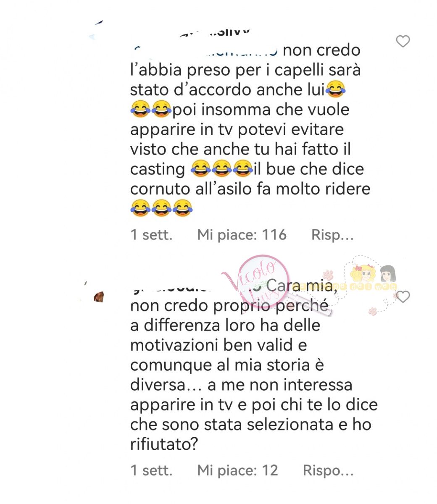Image resolution: width=437 pixels, height=504 pixels.
Task: Click the dark-haired cartoon girl watermark icon
Action: point(388,274)
